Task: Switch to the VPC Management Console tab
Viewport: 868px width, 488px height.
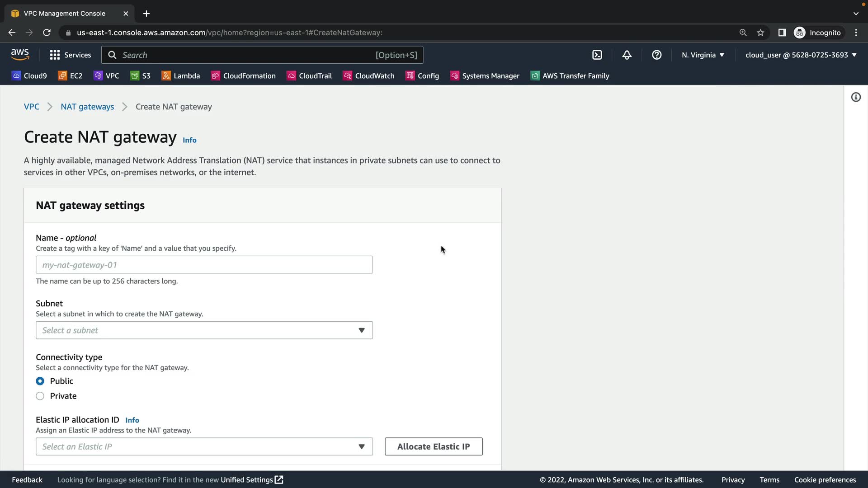Action: (65, 13)
